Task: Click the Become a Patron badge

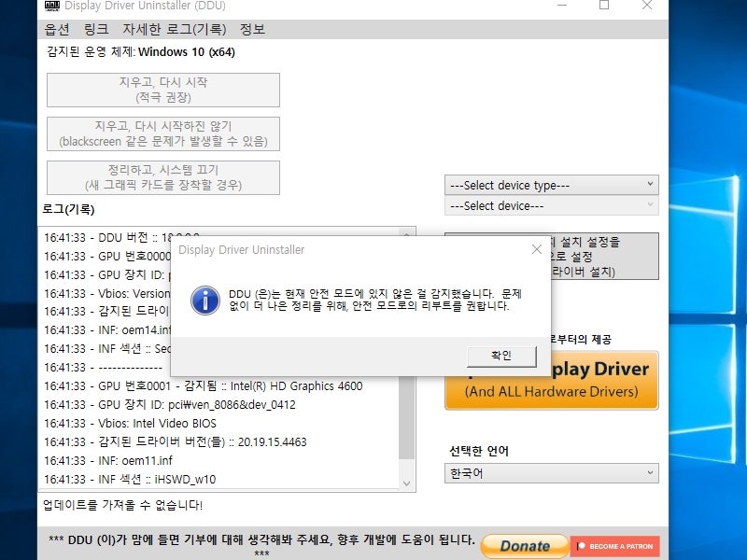Action: point(615,548)
